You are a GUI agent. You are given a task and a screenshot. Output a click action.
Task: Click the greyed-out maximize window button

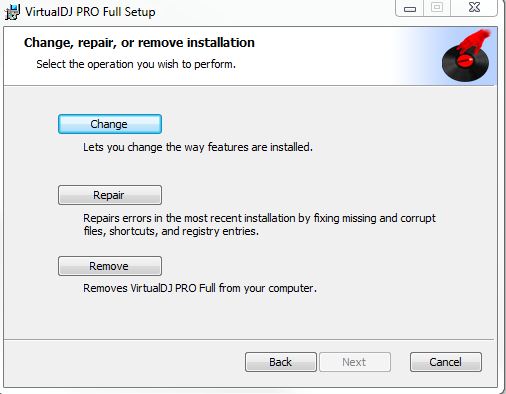(437, 8)
